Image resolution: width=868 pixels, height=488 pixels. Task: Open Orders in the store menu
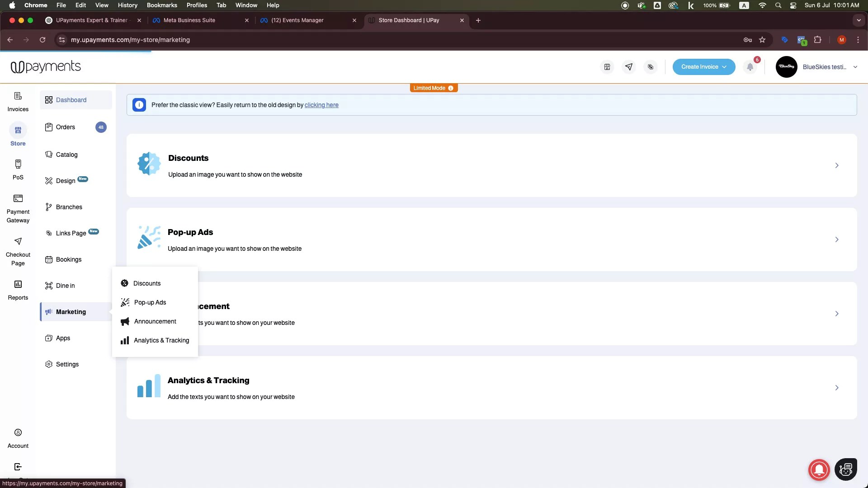click(66, 127)
